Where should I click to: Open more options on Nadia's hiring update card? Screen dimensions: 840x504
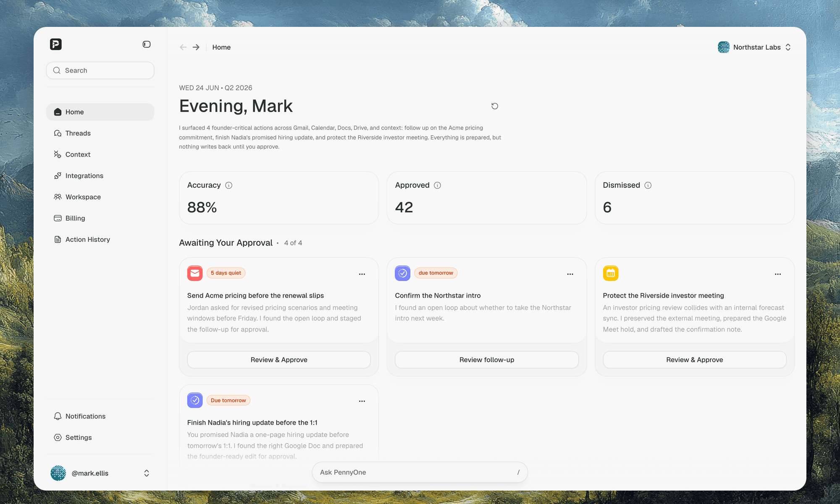click(362, 401)
